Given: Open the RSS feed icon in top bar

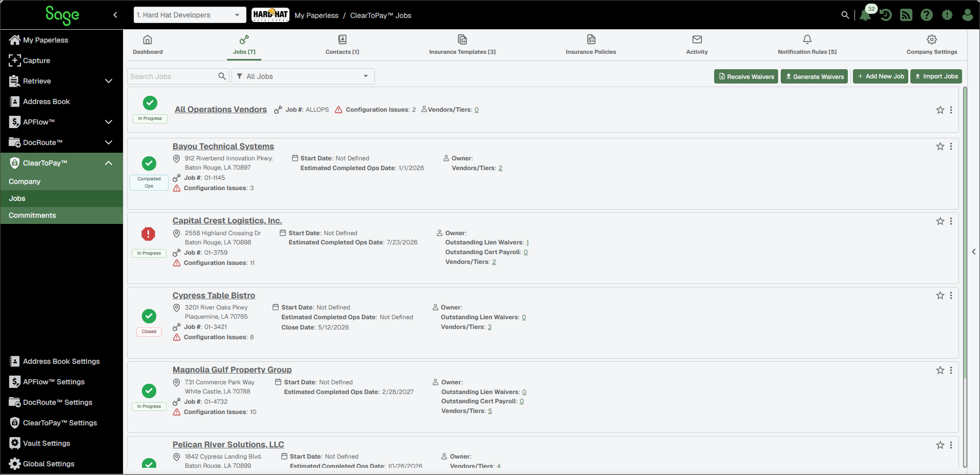Looking at the screenshot, I should [906, 15].
